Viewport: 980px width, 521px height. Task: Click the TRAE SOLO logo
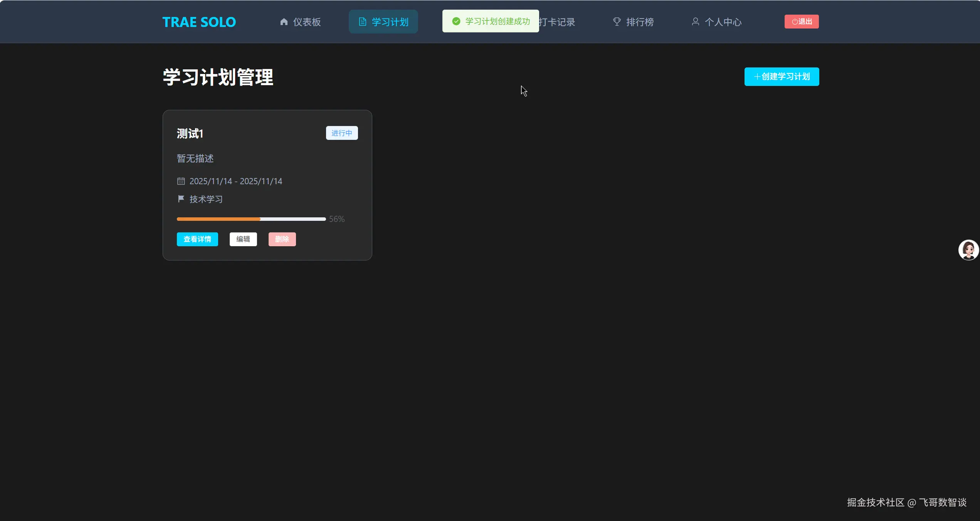tap(199, 22)
